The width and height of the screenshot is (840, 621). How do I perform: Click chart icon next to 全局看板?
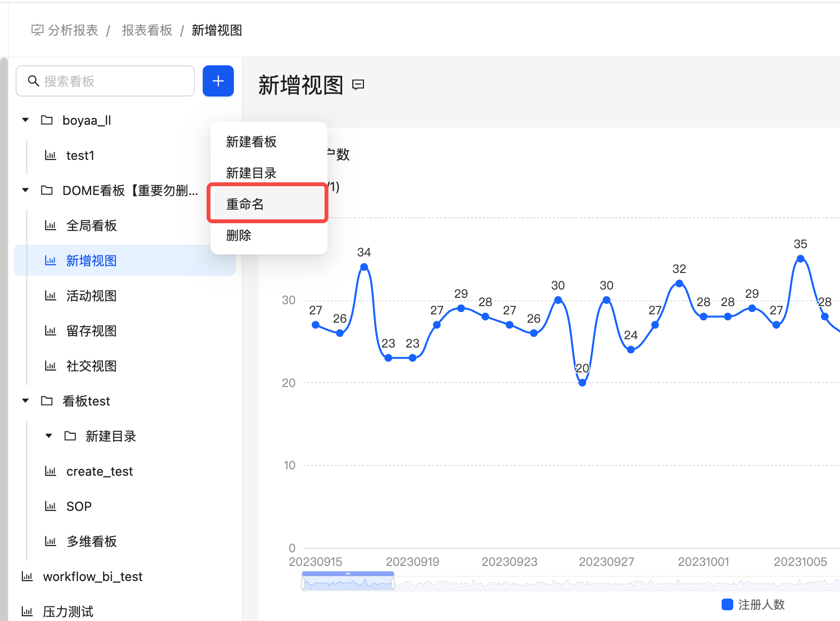point(51,225)
